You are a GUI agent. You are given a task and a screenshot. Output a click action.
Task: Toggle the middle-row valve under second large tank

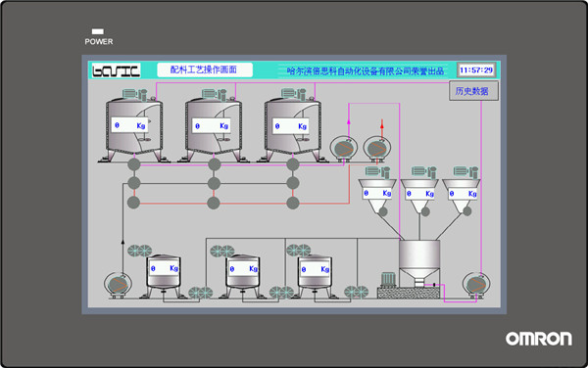[214, 183]
